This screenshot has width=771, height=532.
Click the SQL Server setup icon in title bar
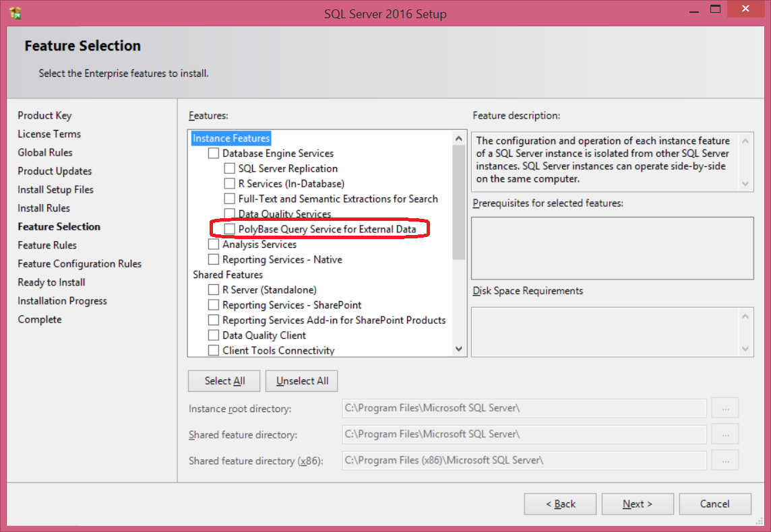pyautogui.click(x=16, y=13)
